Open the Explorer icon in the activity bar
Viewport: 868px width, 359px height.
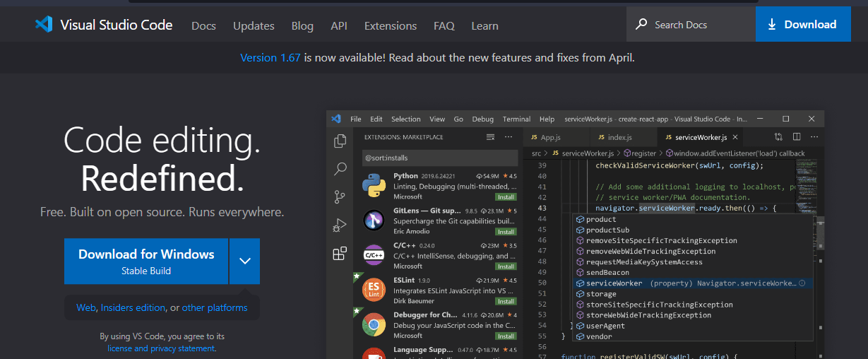340,141
